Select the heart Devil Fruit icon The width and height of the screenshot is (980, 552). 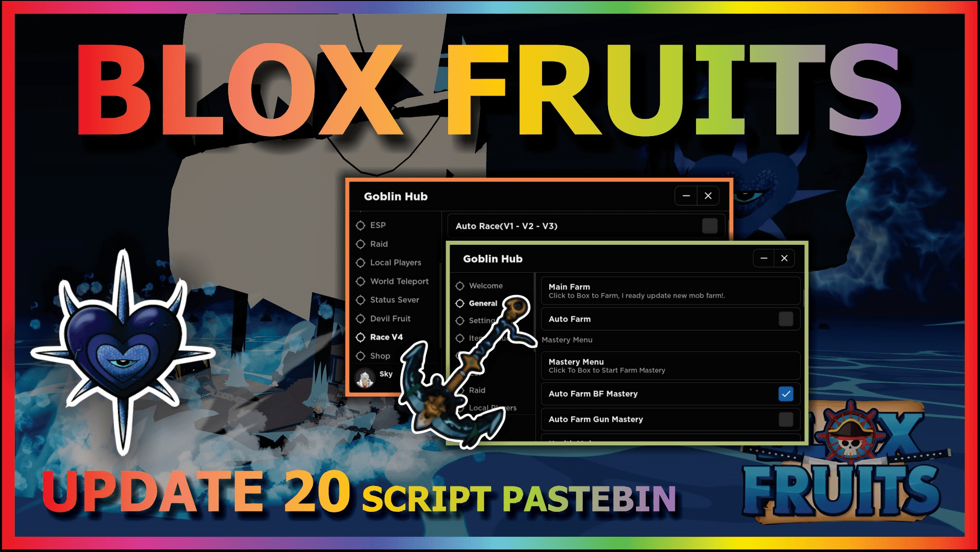click(131, 369)
